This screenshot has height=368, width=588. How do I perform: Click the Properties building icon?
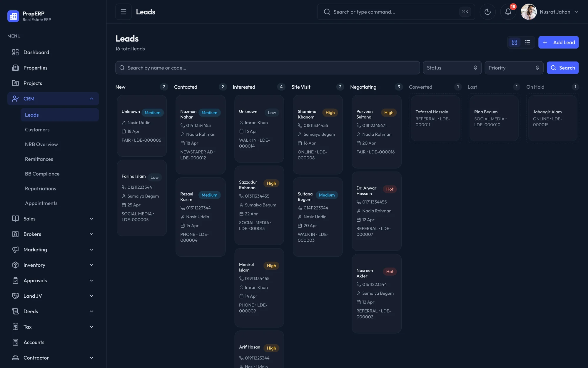pyautogui.click(x=15, y=68)
